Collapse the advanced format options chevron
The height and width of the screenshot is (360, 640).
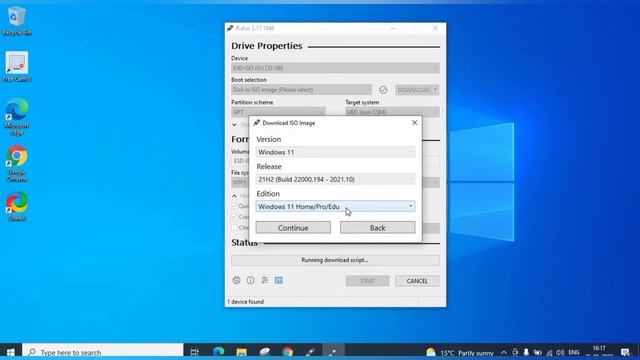tap(234, 196)
